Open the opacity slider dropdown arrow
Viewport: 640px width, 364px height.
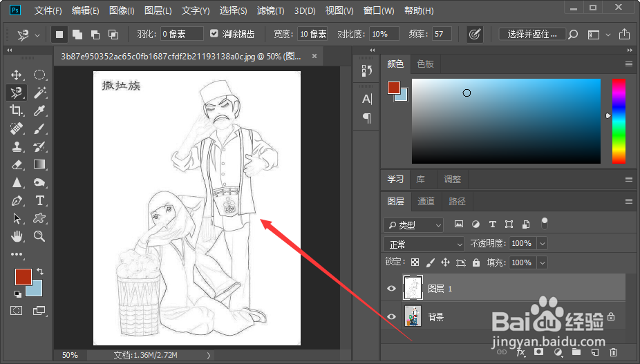click(x=542, y=244)
